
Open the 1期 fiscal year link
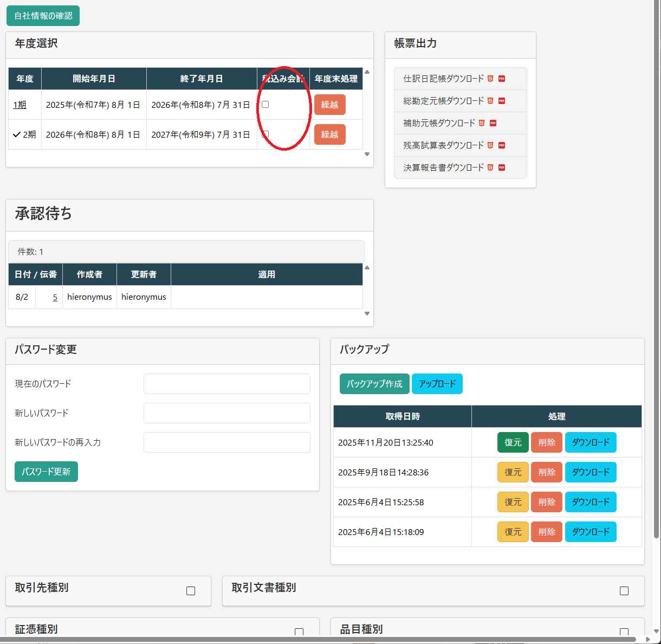[x=20, y=105]
